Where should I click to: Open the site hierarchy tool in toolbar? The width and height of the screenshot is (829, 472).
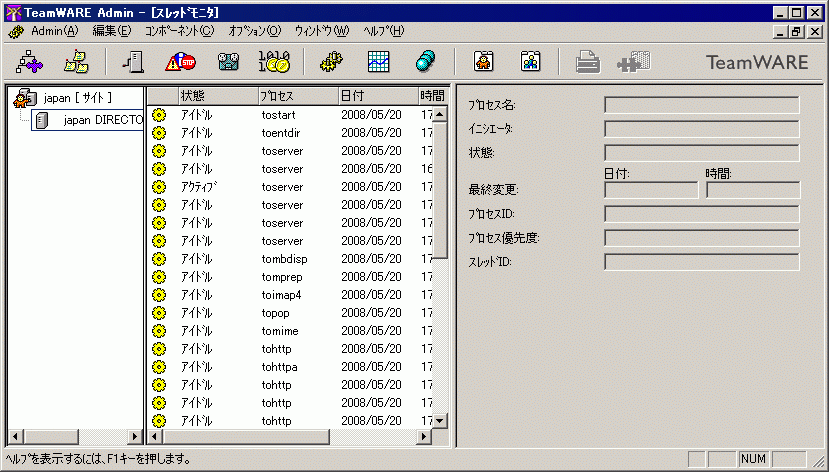tap(29, 62)
